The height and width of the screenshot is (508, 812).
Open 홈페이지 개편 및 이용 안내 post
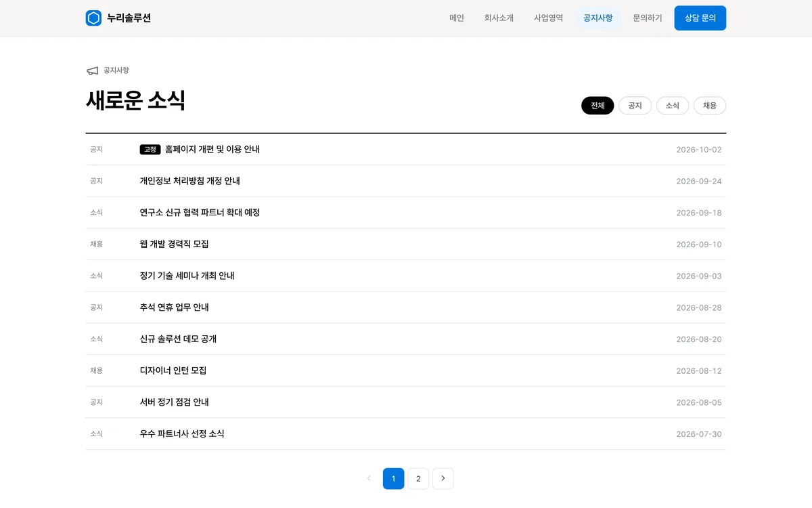tap(212, 150)
